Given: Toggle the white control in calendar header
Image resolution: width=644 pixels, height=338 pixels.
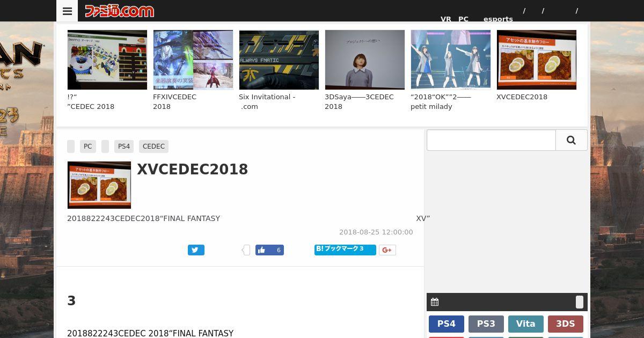Looking at the screenshot, I should pos(580,302).
